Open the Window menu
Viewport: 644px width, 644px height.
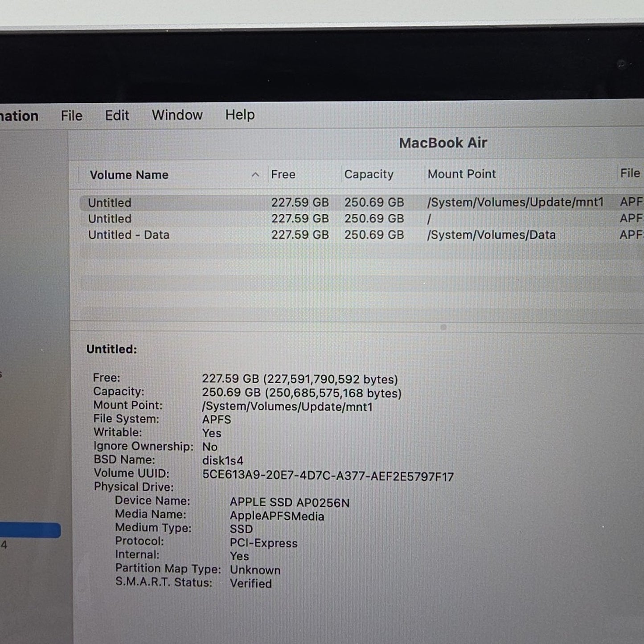176,115
